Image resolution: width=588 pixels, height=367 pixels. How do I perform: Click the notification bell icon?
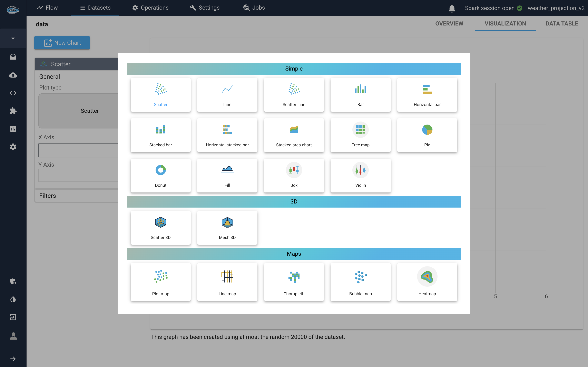(452, 8)
